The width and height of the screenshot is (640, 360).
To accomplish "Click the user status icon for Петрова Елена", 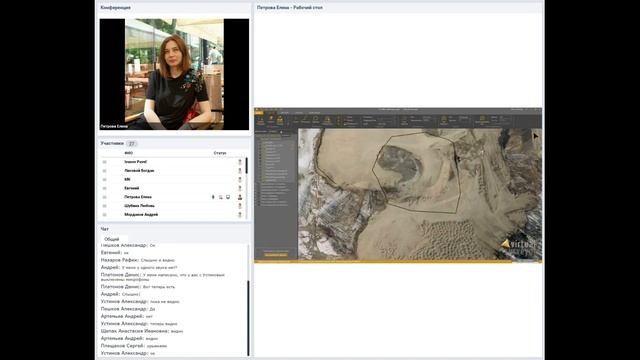I will [x=240, y=197].
